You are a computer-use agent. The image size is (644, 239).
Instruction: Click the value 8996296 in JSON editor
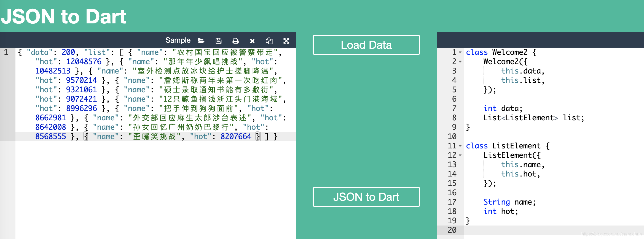(x=82, y=108)
